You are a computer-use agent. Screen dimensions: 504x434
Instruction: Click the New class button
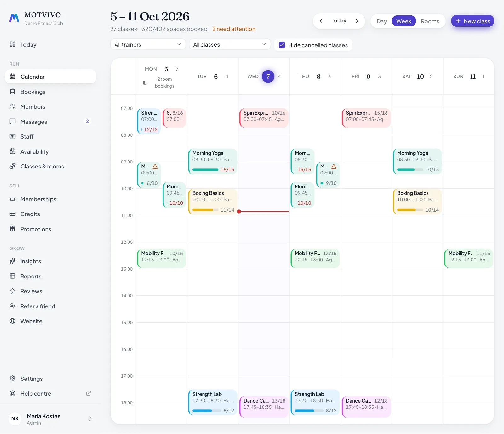tap(472, 21)
